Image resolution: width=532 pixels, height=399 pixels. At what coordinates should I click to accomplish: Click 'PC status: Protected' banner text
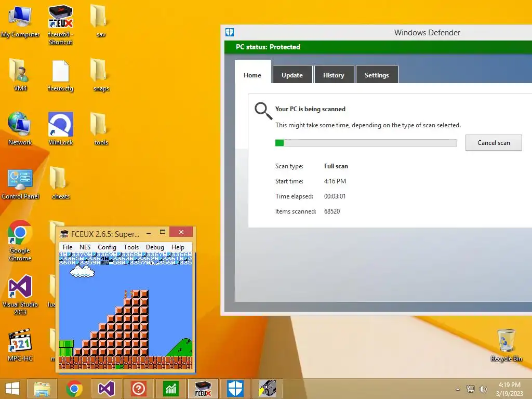point(268,47)
